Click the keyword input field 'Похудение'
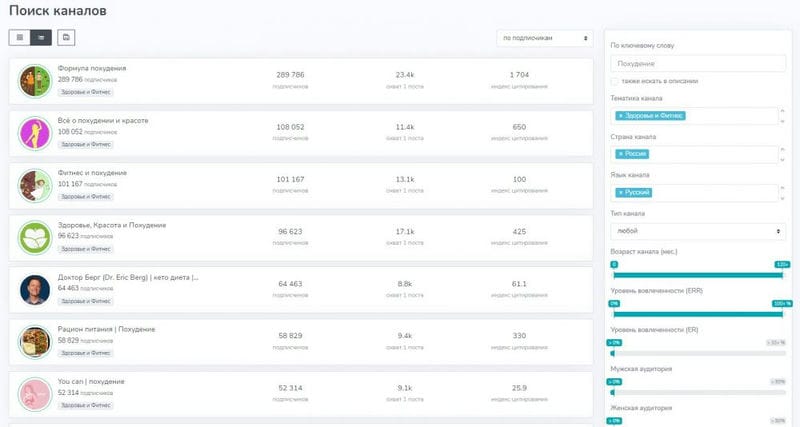The height and width of the screenshot is (427, 800). 698,64
